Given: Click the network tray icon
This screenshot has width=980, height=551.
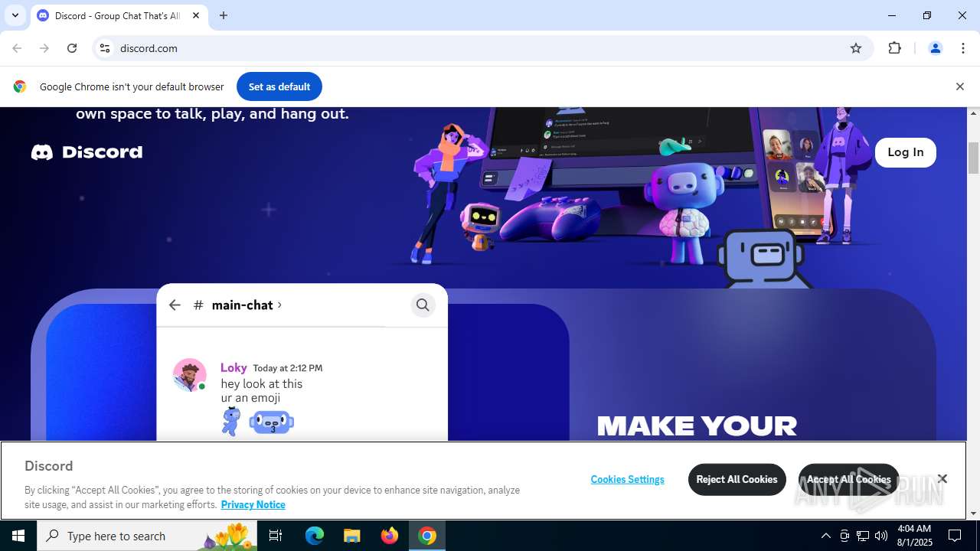Looking at the screenshot, I should (x=863, y=536).
